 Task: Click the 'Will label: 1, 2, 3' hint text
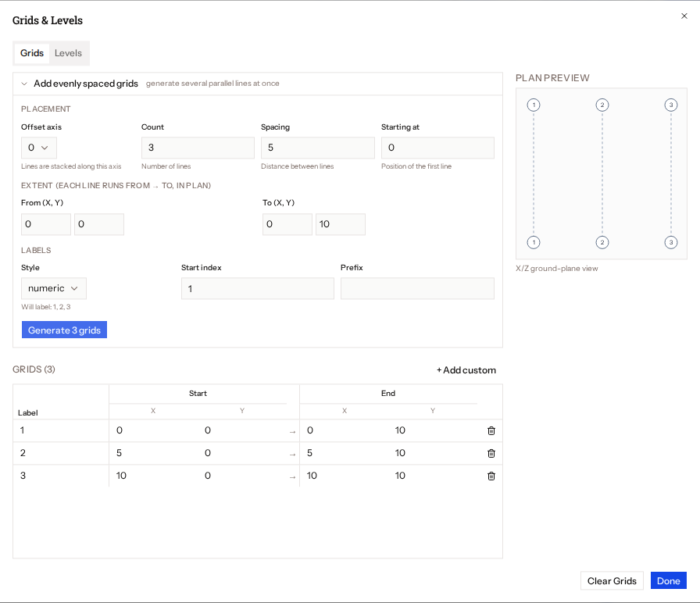46,307
